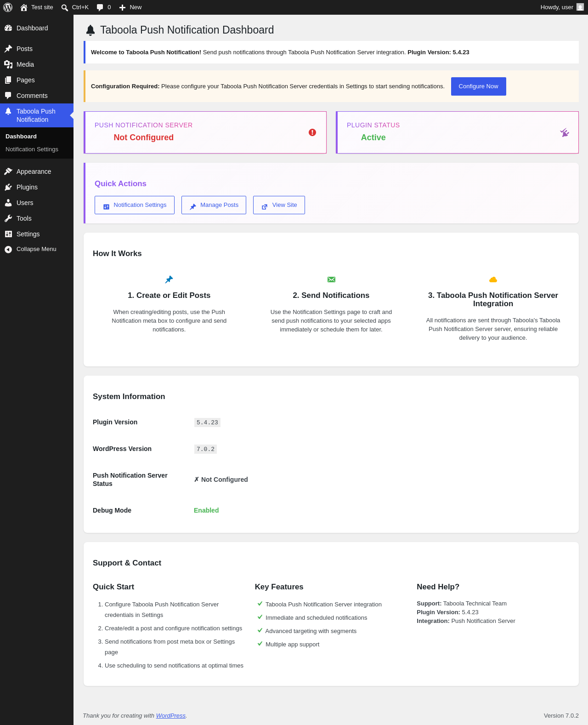
Task: Click the Notification Settings quick action button
Action: click(x=135, y=205)
